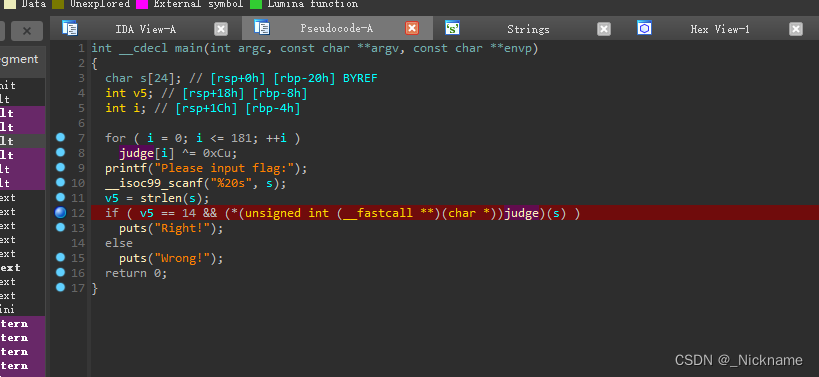819x377 pixels.
Task: Click line number 6 in the gutter
Action: point(81,123)
